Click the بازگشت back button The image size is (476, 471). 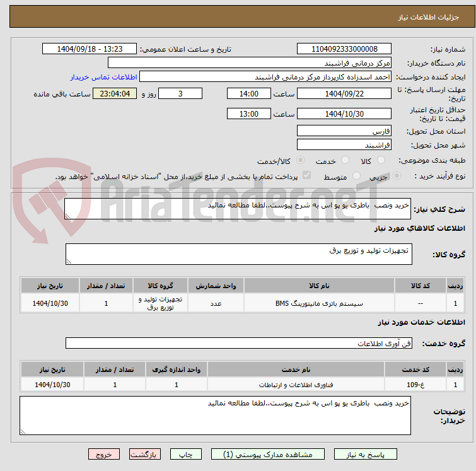point(145,455)
